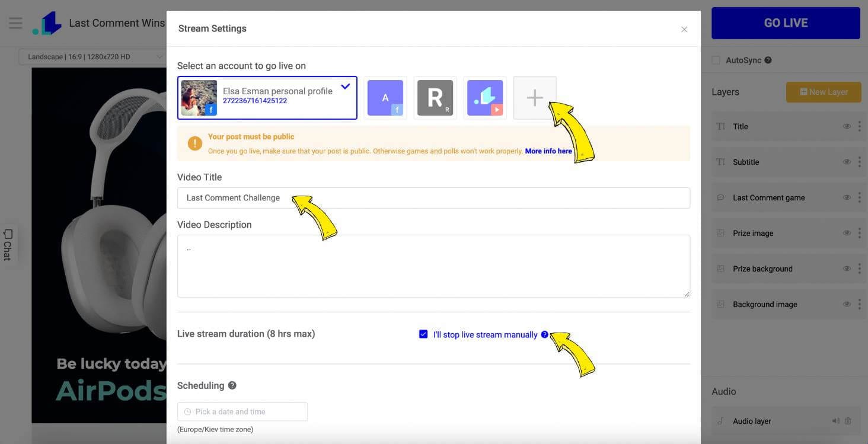Select the YouTube LiveReacting account
This screenshot has width=868, height=444.
tap(485, 98)
